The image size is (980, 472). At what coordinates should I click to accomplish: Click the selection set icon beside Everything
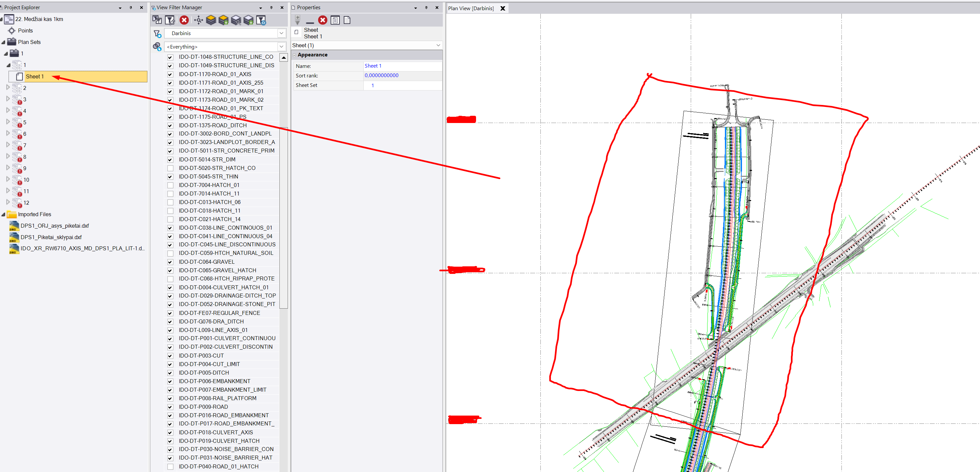[x=157, y=47]
